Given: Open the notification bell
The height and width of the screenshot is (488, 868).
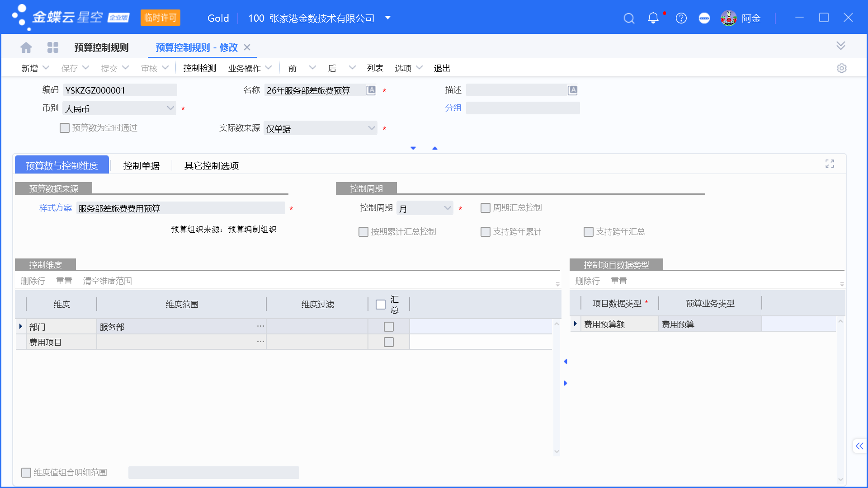Looking at the screenshot, I should [x=653, y=18].
